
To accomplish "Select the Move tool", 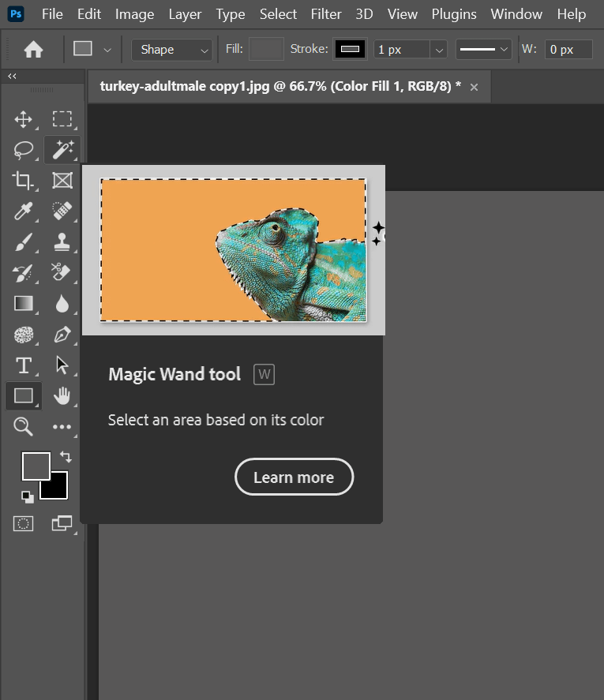I will (x=24, y=119).
